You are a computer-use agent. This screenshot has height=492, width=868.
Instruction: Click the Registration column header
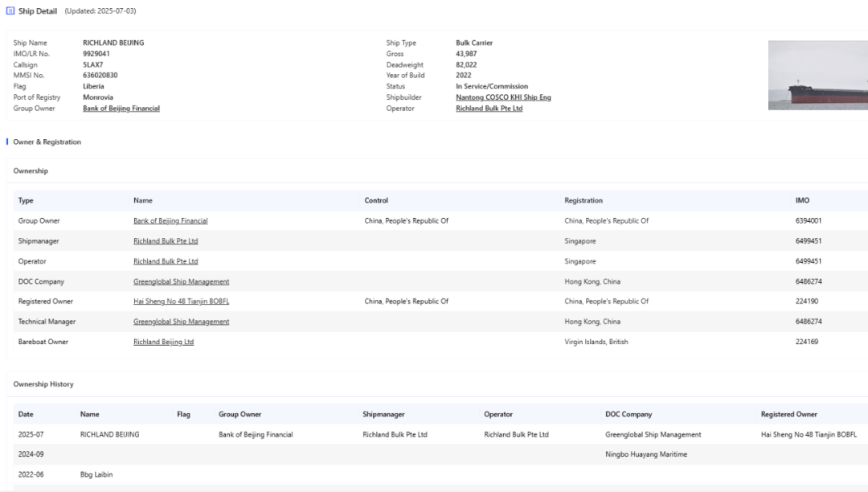pyautogui.click(x=583, y=200)
